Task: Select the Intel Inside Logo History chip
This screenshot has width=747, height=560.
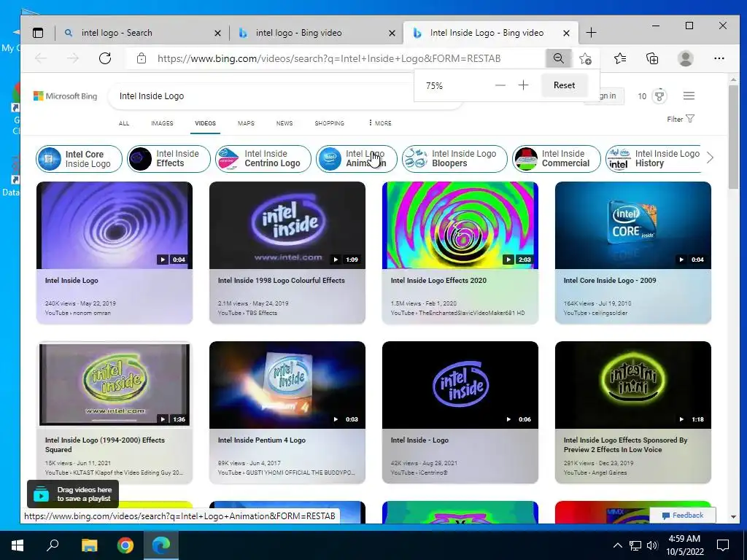Action: pyautogui.click(x=653, y=158)
